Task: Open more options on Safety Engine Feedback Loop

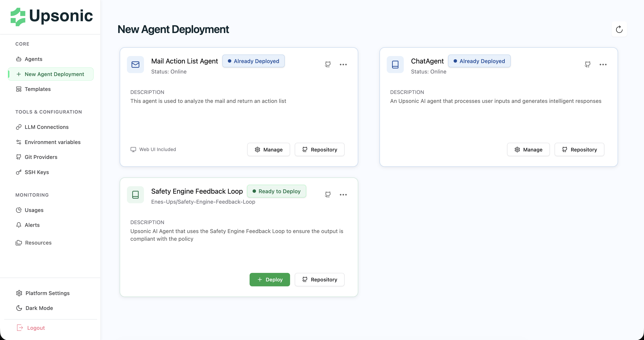Action: click(343, 194)
